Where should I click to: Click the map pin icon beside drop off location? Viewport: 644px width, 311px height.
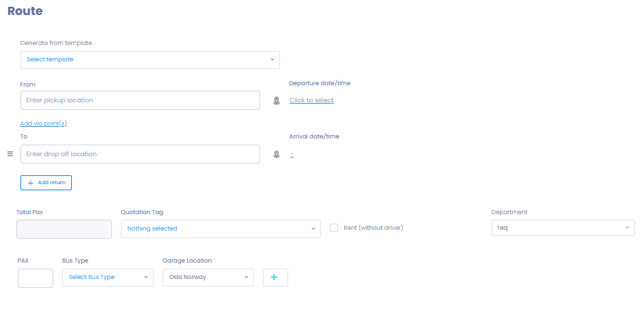coord(277,154)
